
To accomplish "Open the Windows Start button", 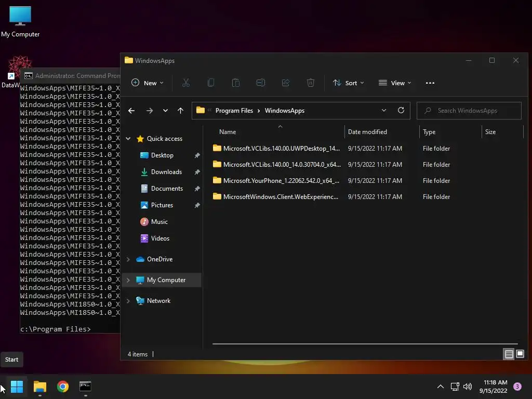I will [x=17, y=387].
